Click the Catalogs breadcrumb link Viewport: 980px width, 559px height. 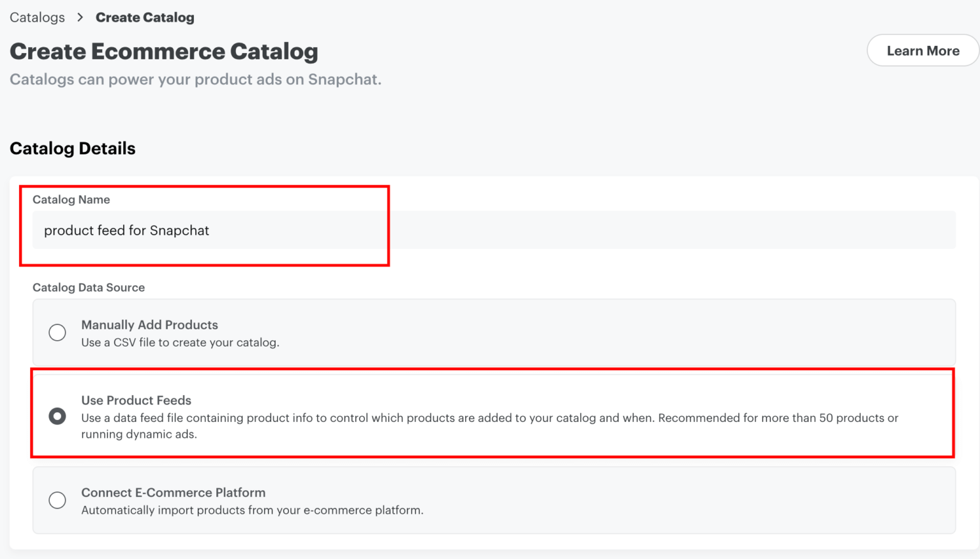36,17
